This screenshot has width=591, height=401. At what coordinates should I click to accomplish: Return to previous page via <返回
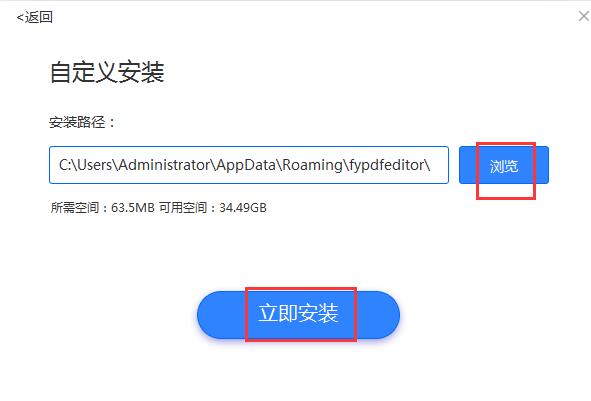pos(35,17)
